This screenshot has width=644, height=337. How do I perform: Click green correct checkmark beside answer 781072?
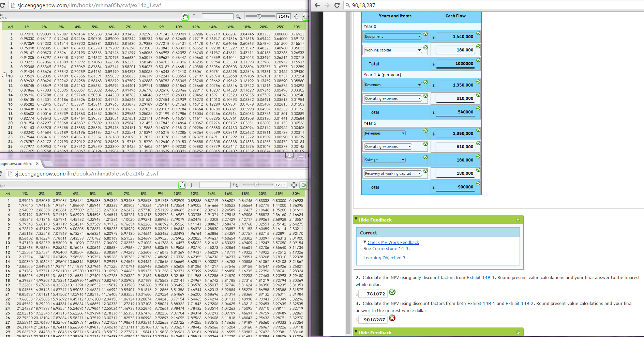point(392,292)
